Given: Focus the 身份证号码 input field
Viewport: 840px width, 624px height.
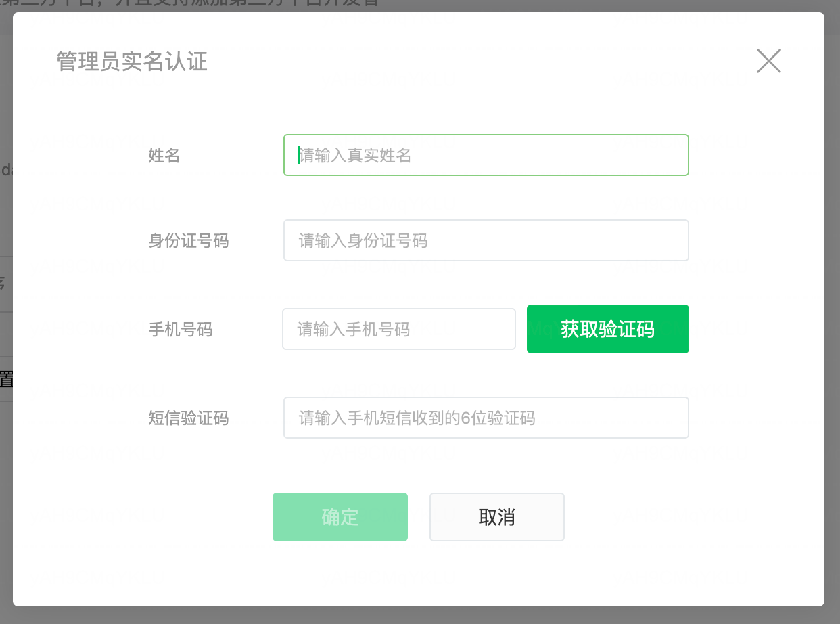Looking at the screenshot, I should point(486,240).
